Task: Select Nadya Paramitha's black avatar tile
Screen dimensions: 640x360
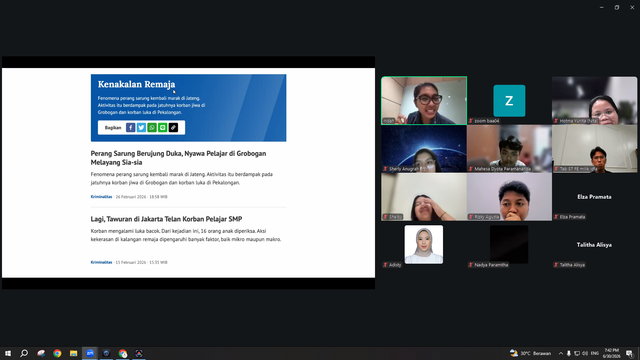Action: (509, 244)
